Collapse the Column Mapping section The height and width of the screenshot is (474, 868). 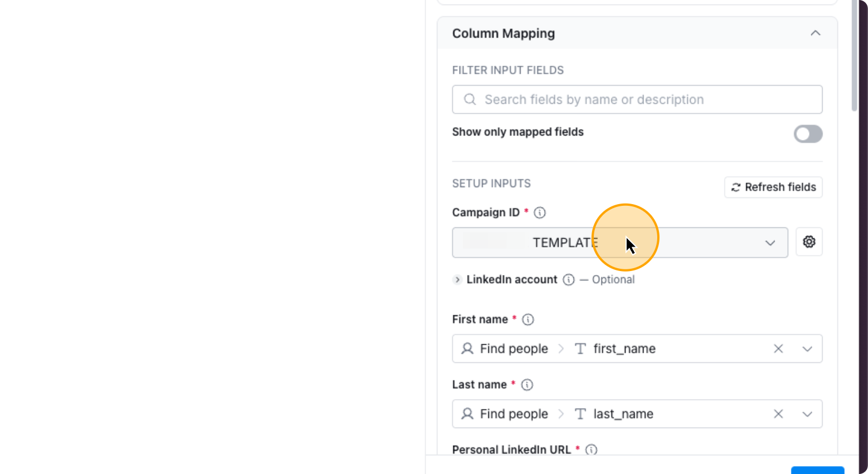815,33
